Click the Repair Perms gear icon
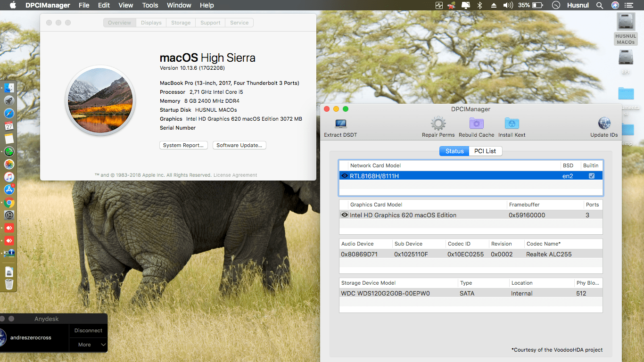The height and width of the screenshot is (362, 644). (x=438, y=124)
